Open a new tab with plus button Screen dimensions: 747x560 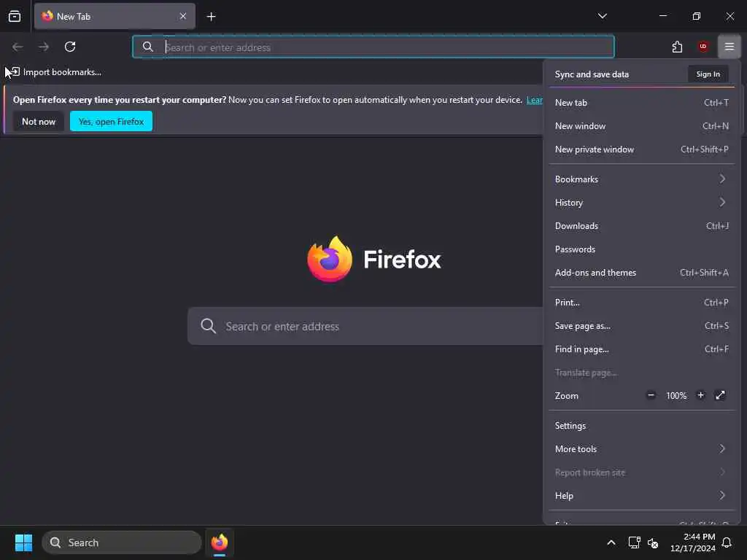pos(211,17)
